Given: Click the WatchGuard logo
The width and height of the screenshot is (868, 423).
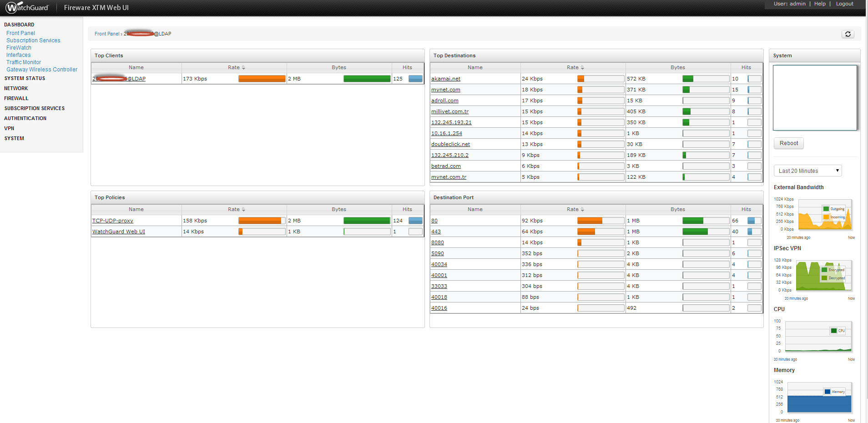Looking at the screenshot, I should pyautogui.click(x=27, y=8).
